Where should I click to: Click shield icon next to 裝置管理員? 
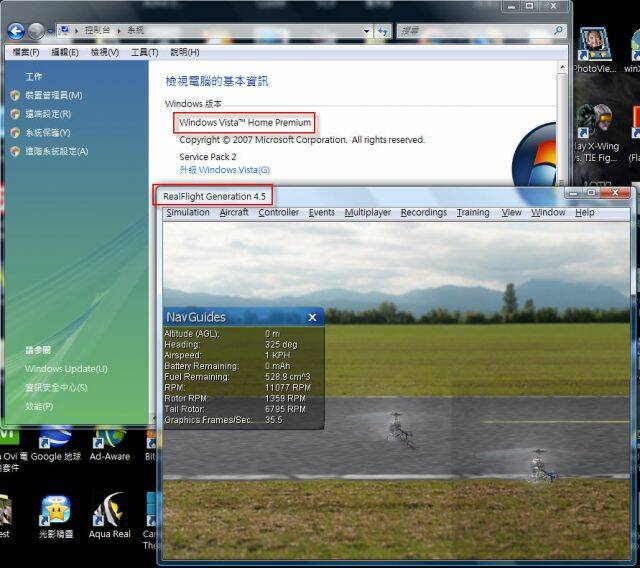coord(15,95)
